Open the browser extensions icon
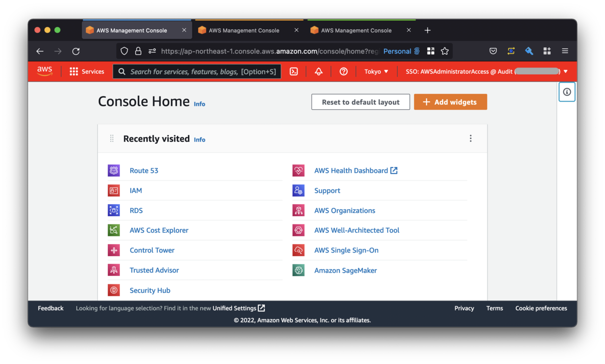 [x=547, y=51]
